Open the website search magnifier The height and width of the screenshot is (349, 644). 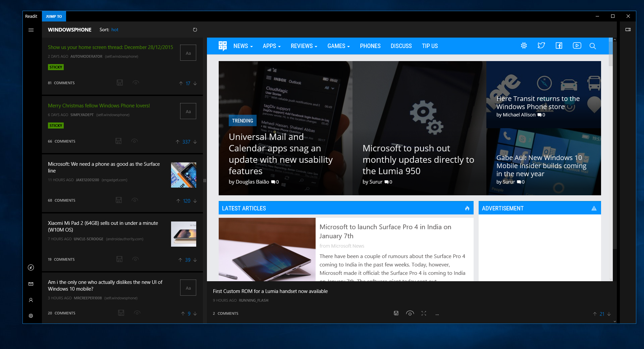(593, 46)
